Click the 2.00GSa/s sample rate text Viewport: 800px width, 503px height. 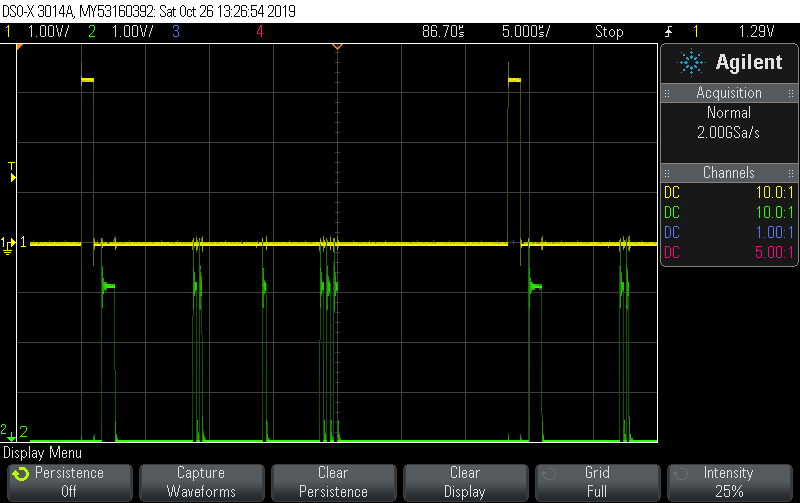click(x=729, y=133)
